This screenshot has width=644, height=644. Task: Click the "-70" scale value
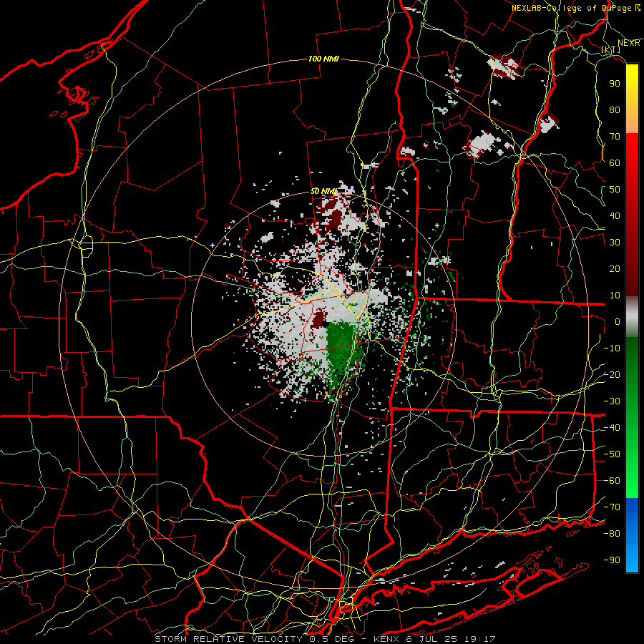pyautogui.click(x=612, y=507)
